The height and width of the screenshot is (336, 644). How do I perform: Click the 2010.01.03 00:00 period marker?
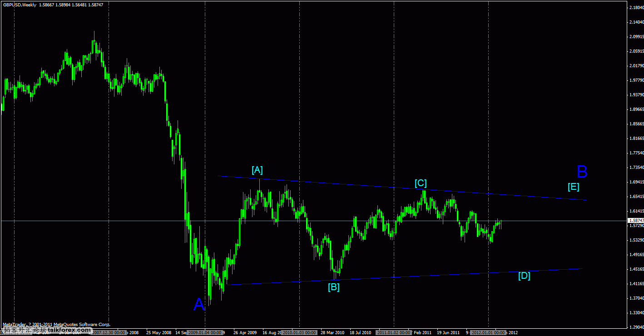click(x=299, y=332)
